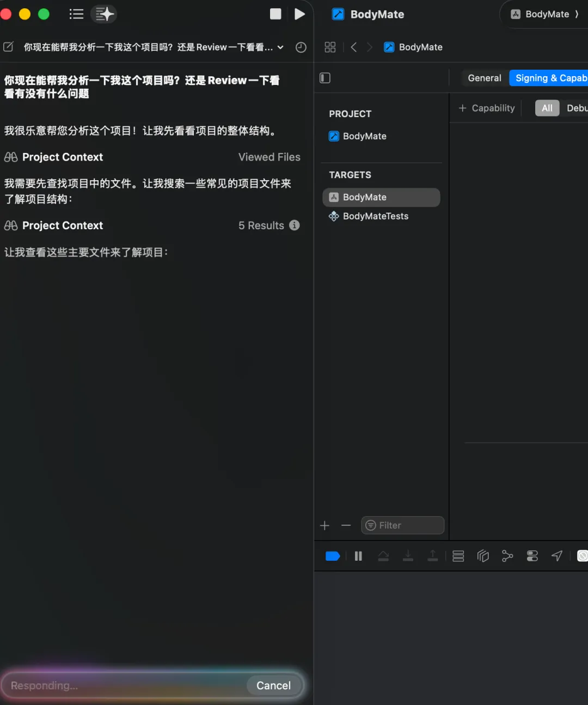Cancel the assistant response

tap(273, 685)
